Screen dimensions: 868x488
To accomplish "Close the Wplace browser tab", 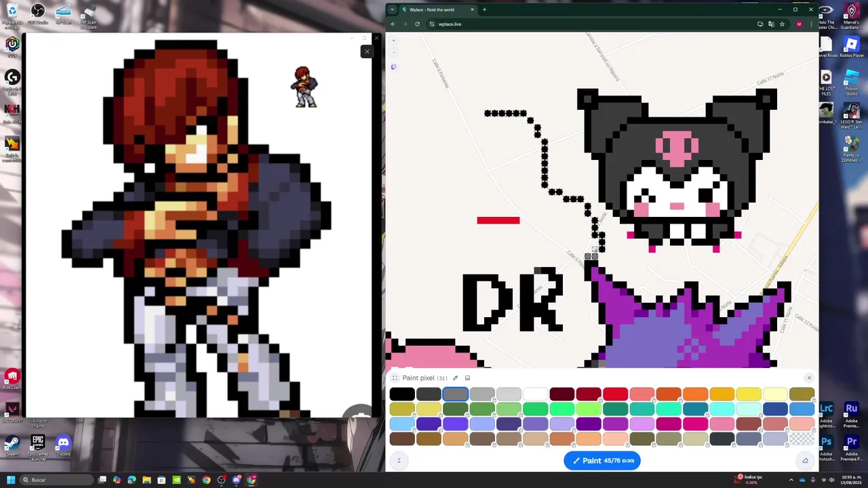I will (x=472, y=9).
